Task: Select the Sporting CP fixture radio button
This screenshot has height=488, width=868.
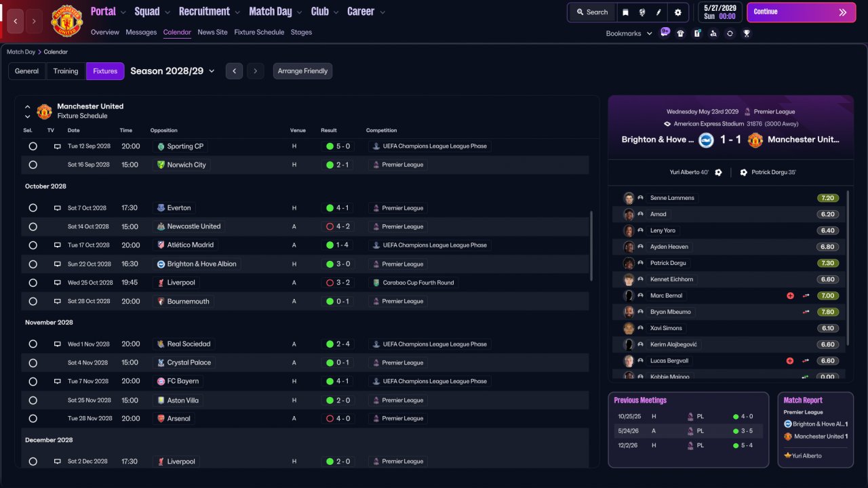Action: (x=33, y=146)
